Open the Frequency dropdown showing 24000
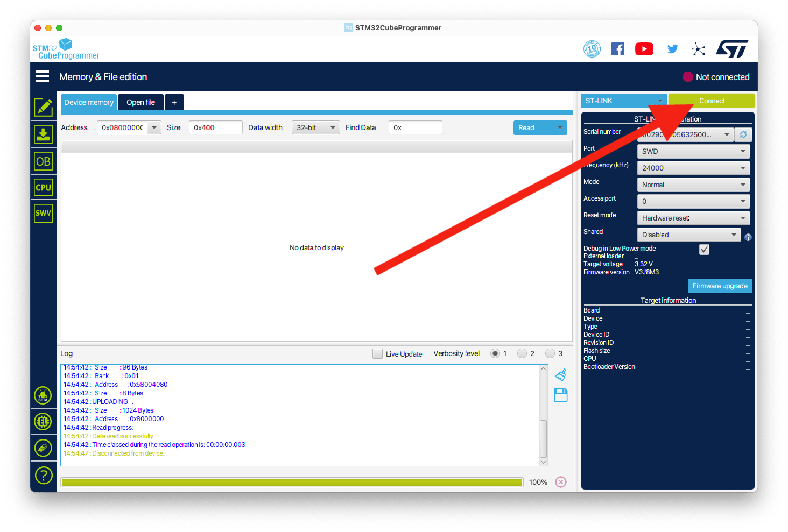The width and height of the screenshot is (788, 532). click(x=693, y=168)
